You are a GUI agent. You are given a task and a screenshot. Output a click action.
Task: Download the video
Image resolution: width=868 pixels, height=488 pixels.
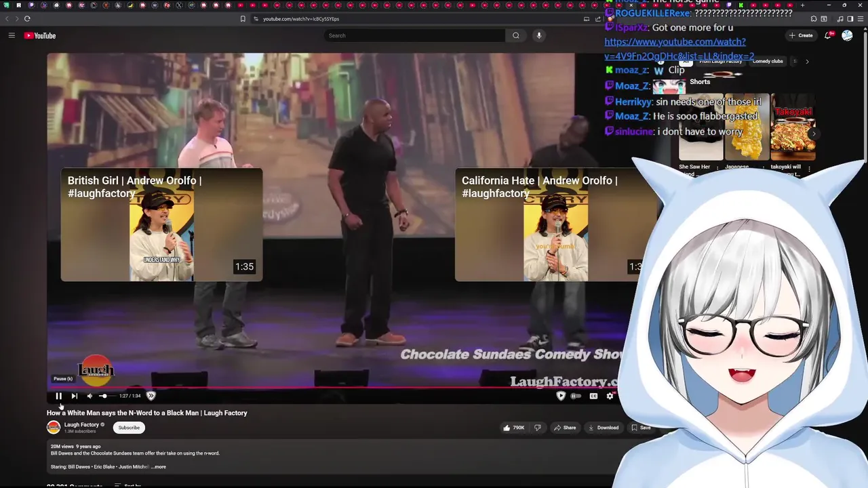click(604, 428)
